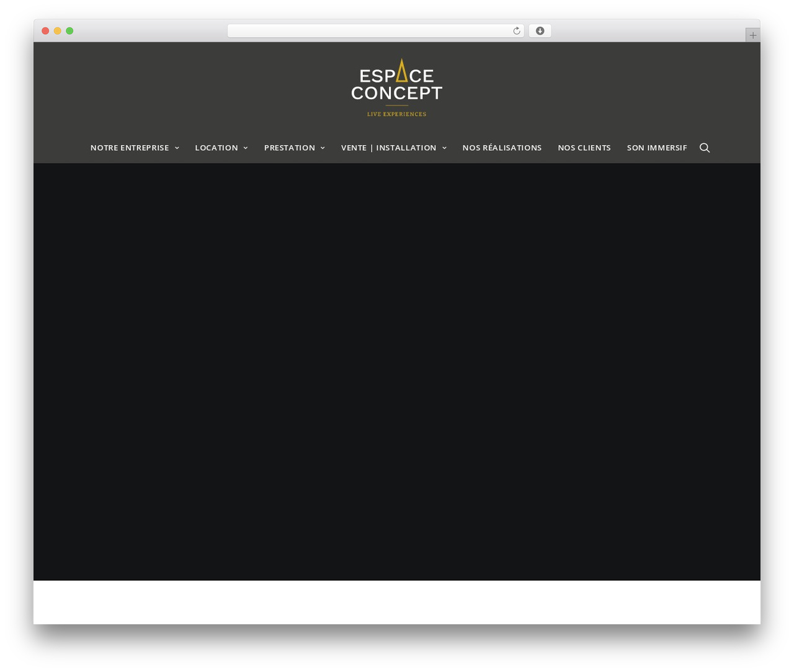The image size is (794, 672).
Task: Open the browser downloads button
Action: pyautogui.click(x=540, y=31)
